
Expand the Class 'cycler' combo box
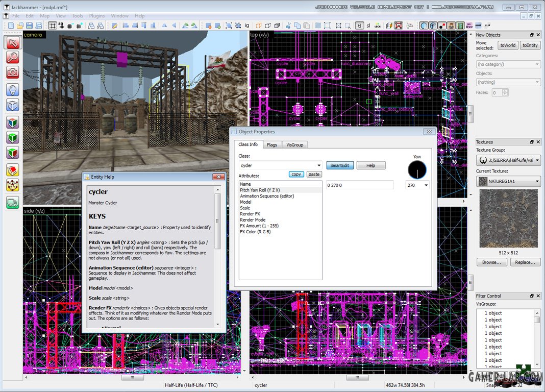click(x=281, y=165)
